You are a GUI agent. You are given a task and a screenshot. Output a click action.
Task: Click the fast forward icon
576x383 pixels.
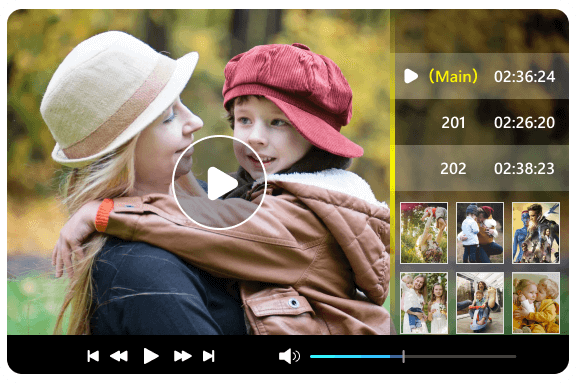[183, 356]
